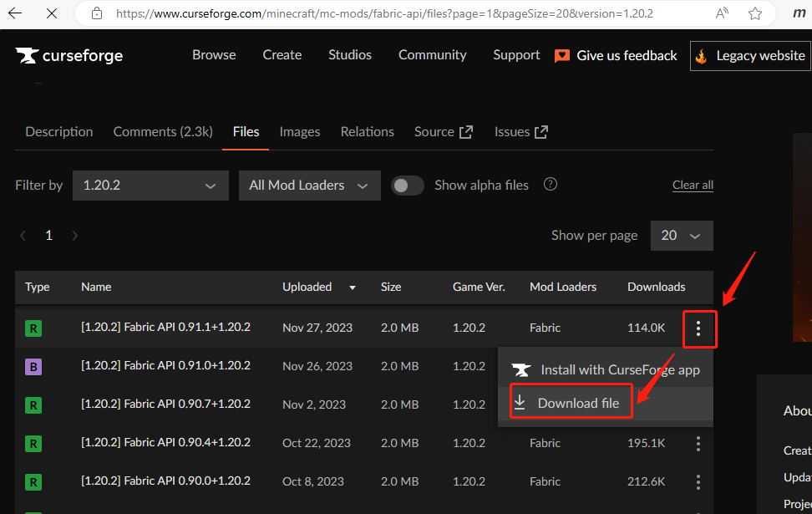Go to the next page arrow
This screenshot has height=514, width=812.
coord(75,236)
